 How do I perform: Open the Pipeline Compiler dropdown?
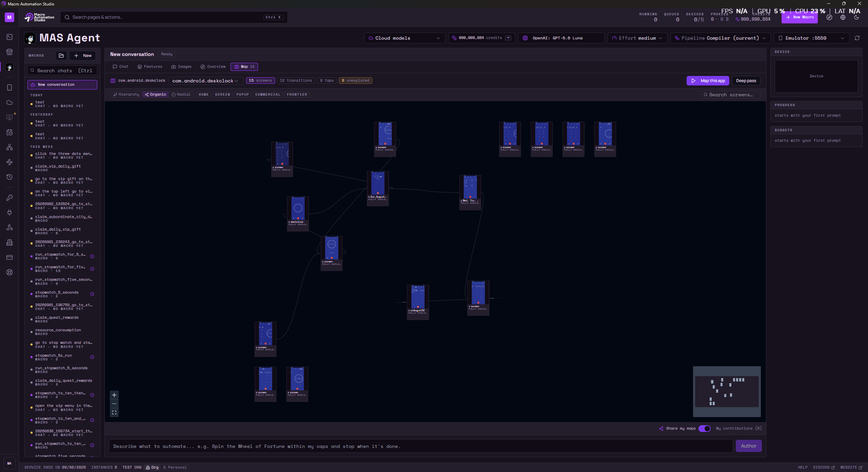coord(720,38)
